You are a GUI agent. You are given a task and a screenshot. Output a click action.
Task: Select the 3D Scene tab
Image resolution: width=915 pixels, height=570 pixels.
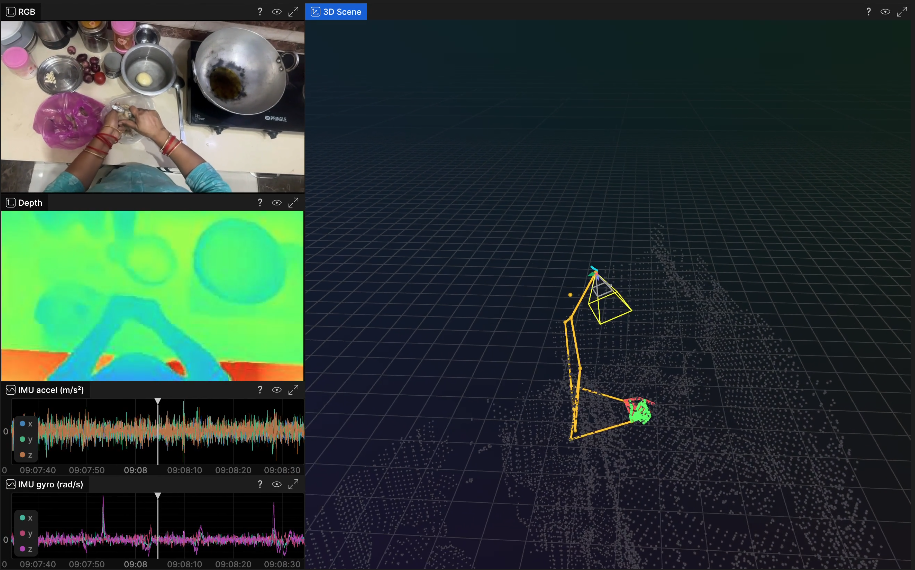[336, 12]
